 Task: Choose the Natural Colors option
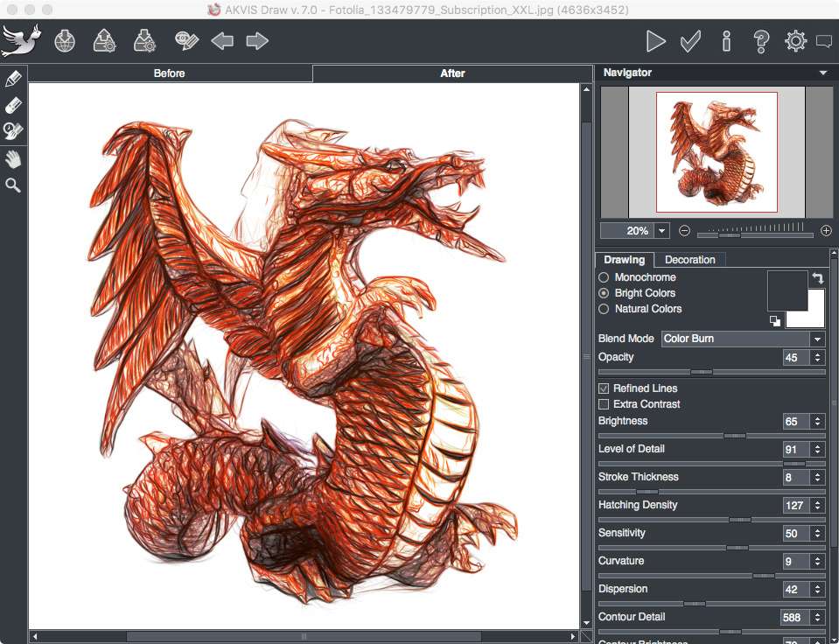pyautogui.click(x=604, y=309)
